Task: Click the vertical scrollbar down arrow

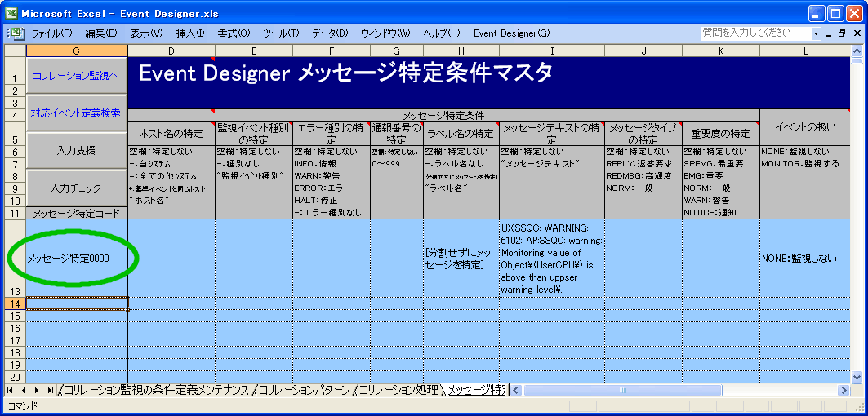Action: coord(857,377)
